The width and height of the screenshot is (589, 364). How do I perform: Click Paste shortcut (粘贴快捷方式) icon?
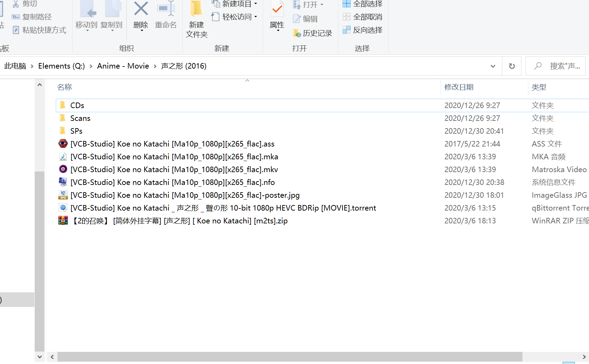16,30
